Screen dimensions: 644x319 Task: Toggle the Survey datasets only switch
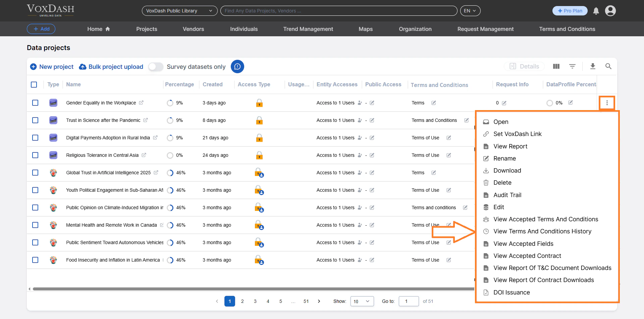tap(156, 67)
